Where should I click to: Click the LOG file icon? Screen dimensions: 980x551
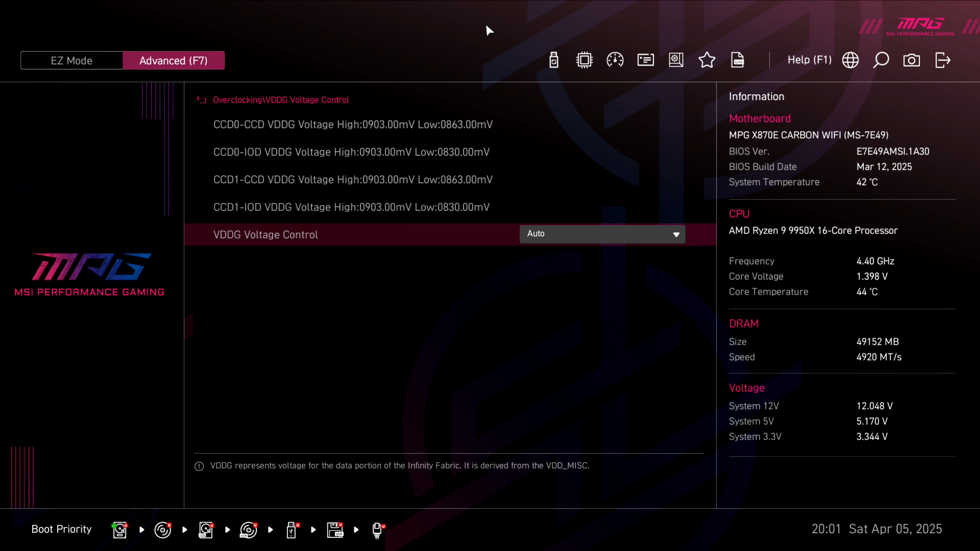click(738, 60)
